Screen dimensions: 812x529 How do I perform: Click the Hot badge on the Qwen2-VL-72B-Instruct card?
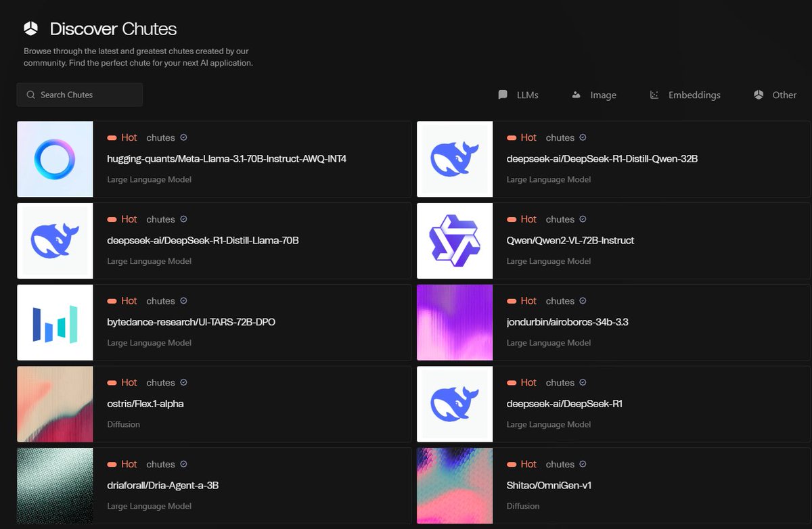522,219
